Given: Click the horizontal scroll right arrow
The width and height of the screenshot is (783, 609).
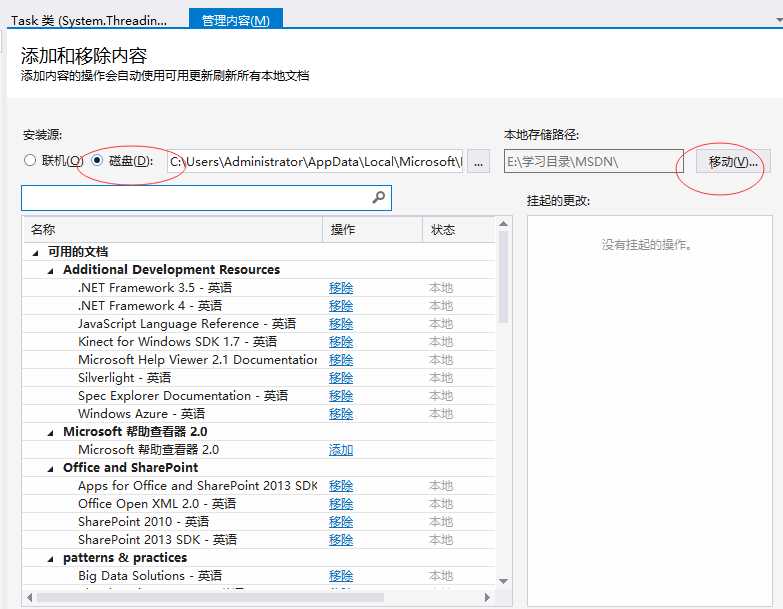Looking at the screenshot, I should (487, 597).
